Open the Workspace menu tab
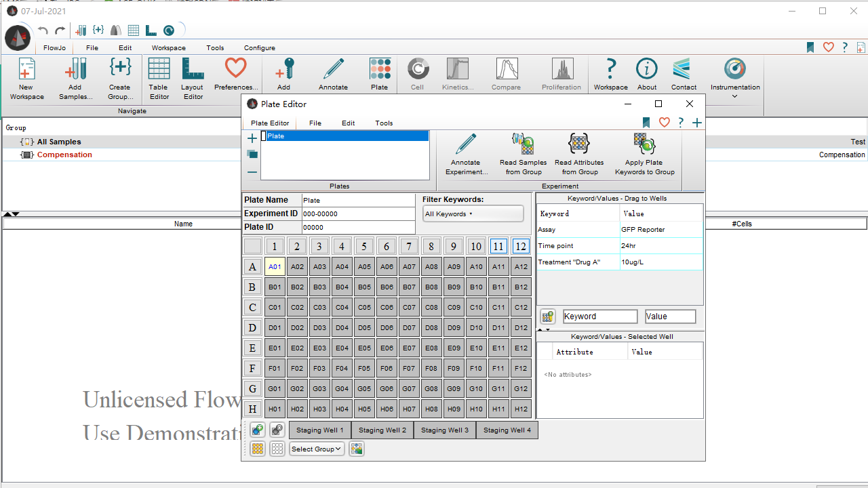Viewport: 868px width, 488px height. tap(168, 48)
